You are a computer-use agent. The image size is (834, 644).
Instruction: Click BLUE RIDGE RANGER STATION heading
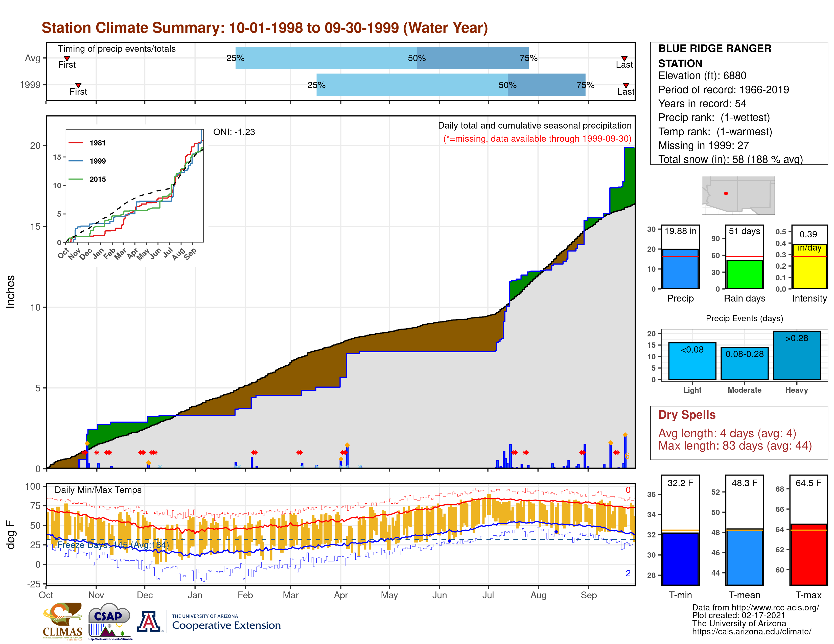click(x=714, y=56)
